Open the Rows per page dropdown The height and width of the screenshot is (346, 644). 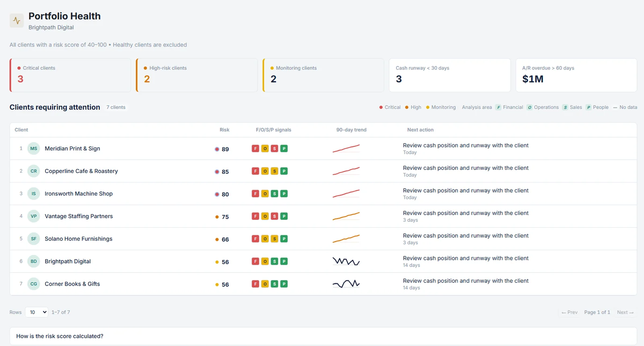[37, 312]
